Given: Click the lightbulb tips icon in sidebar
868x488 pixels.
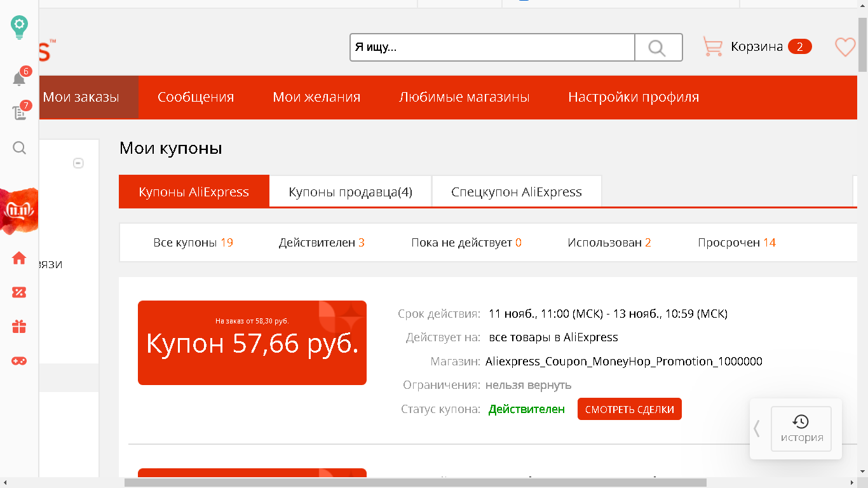Looking at the screenshot, I should click(x=20, y=27).
